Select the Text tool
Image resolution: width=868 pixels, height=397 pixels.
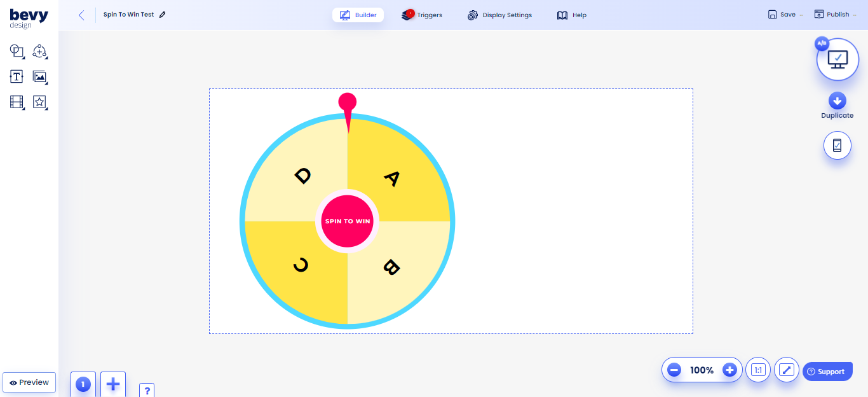(x=17, y=76)
